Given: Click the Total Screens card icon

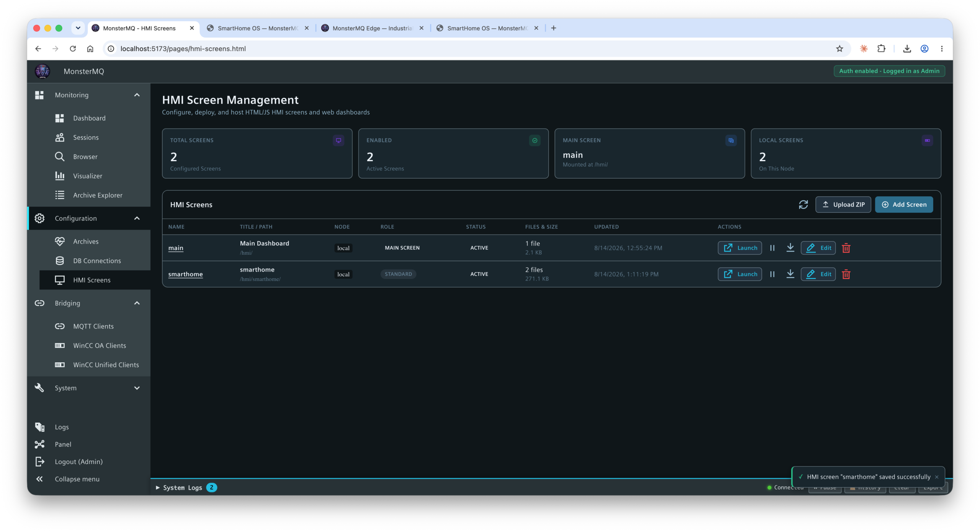Looking at the screenshot, I should pyautogui.click(x=338, y=140).
